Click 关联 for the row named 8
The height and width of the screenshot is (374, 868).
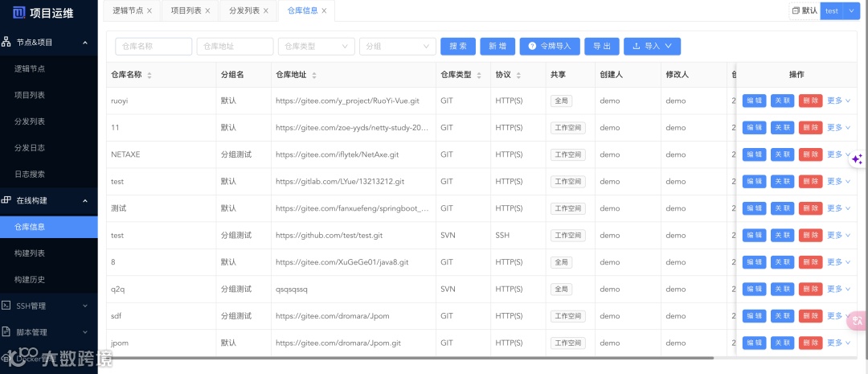coord(782,262)
